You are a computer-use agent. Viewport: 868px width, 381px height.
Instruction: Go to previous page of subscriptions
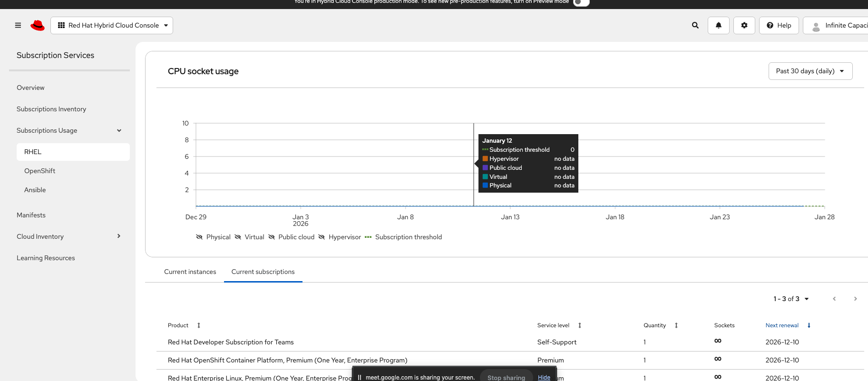pyautogui.click(x=834, y=299)
